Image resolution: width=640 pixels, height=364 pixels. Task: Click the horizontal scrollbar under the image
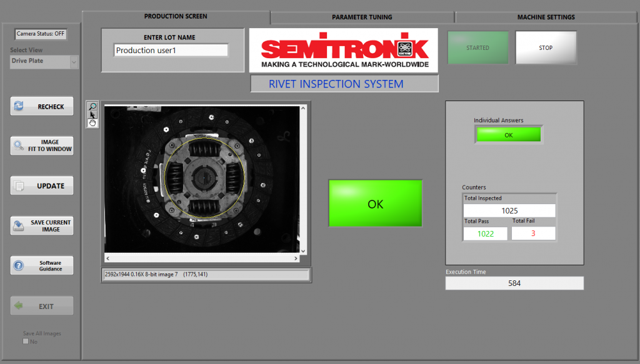click(200, 258)
